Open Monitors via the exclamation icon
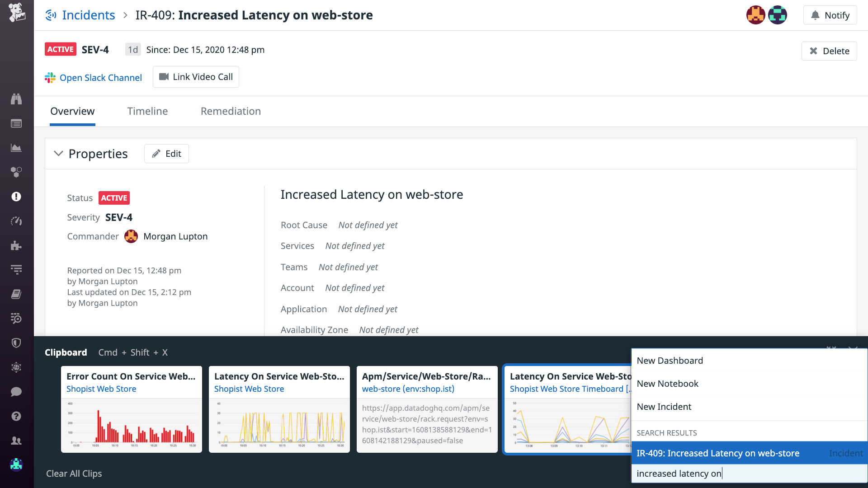 pyautogui.click(x=16, y=197)
